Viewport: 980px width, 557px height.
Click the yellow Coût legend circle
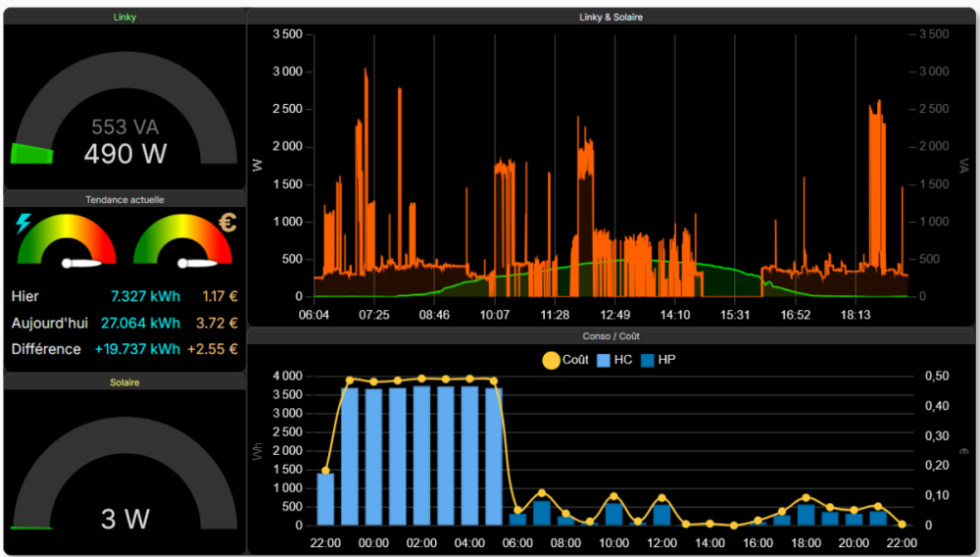pos(551,360)
